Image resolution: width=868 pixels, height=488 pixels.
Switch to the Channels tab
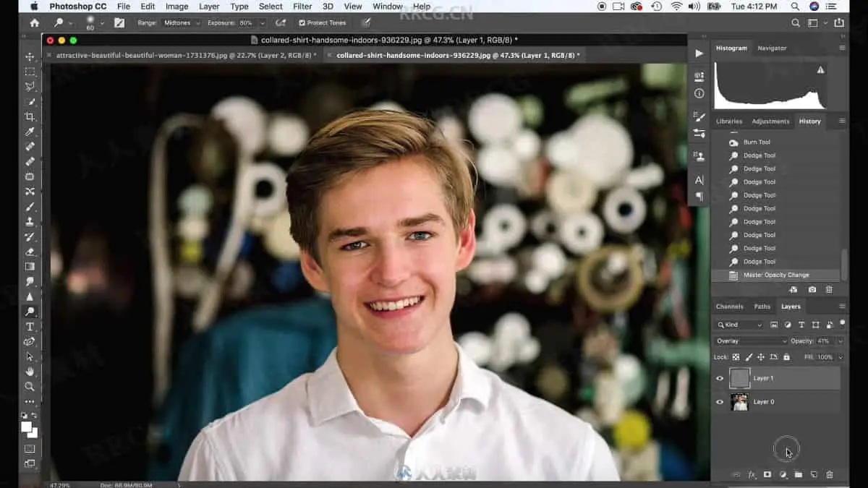click(729, 307)
